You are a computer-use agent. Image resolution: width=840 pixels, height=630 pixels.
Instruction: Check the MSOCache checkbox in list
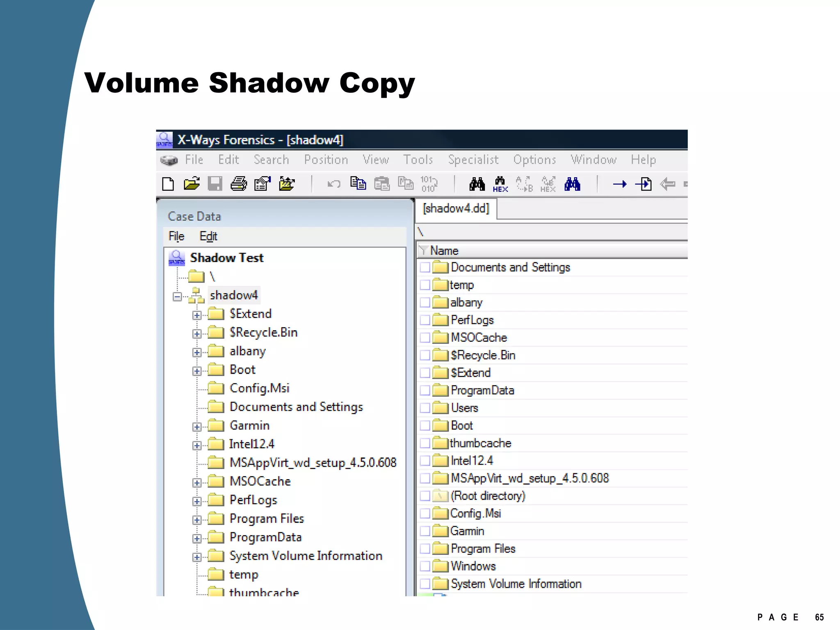(425, 338)
